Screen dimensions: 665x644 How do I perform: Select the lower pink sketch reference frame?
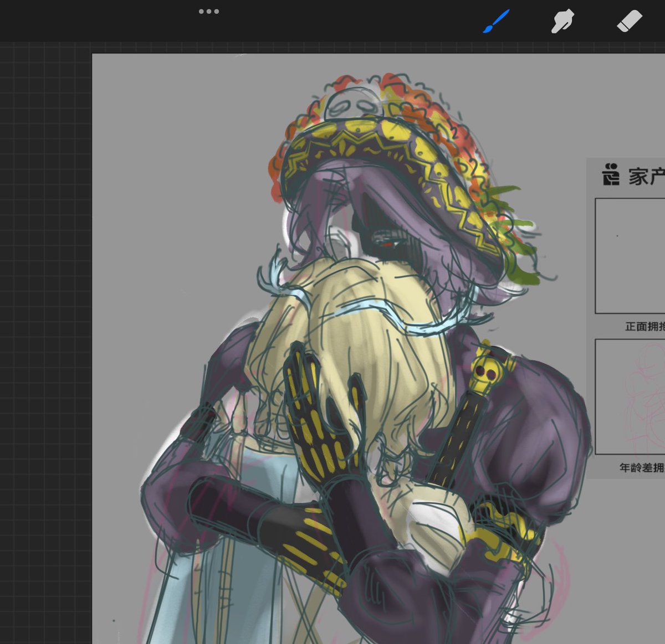click(x=630, y=397)
